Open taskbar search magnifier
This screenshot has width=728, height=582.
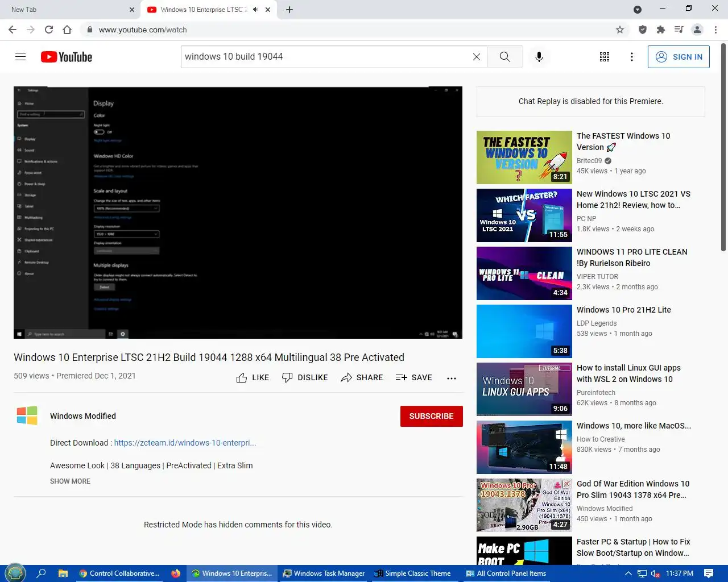(x=41, y=573)
